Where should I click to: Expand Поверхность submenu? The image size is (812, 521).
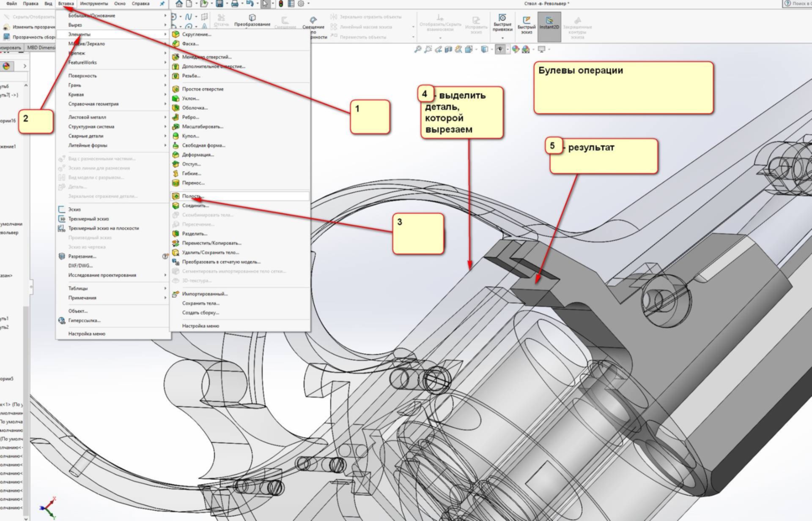[113, 76]
